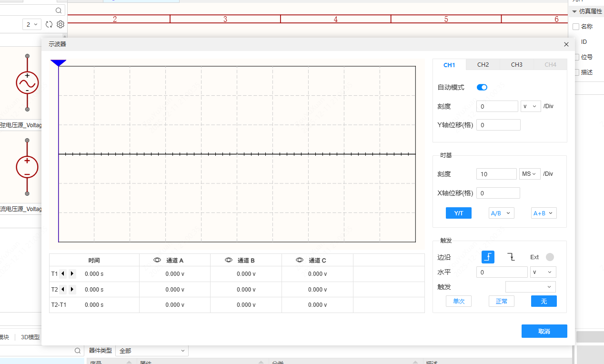This screenshot has height=364, width=604.
Task: Switch to the CH2 channel tab
Action: pyautogui.click(x=483, y=65)
